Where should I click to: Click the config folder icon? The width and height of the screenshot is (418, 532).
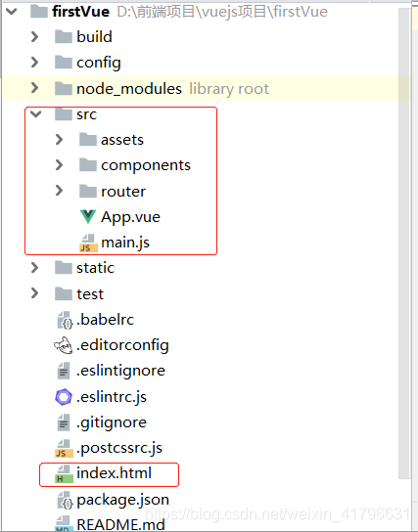click(64, 63)
